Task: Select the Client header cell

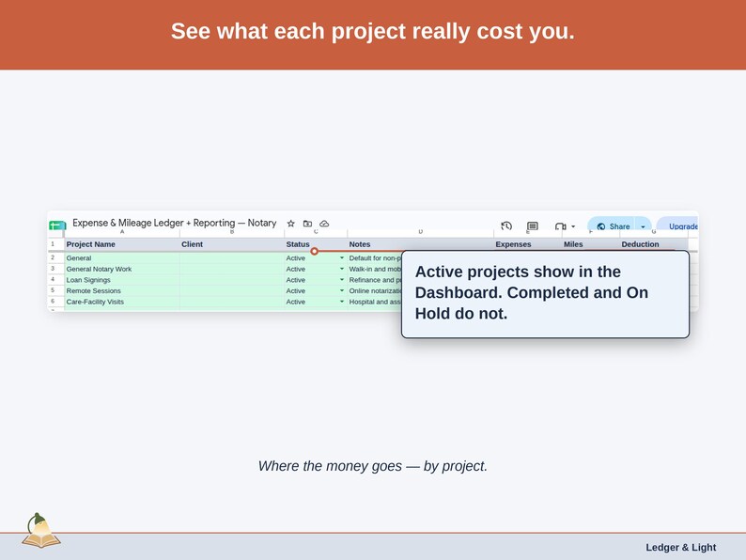Action: 232,244
